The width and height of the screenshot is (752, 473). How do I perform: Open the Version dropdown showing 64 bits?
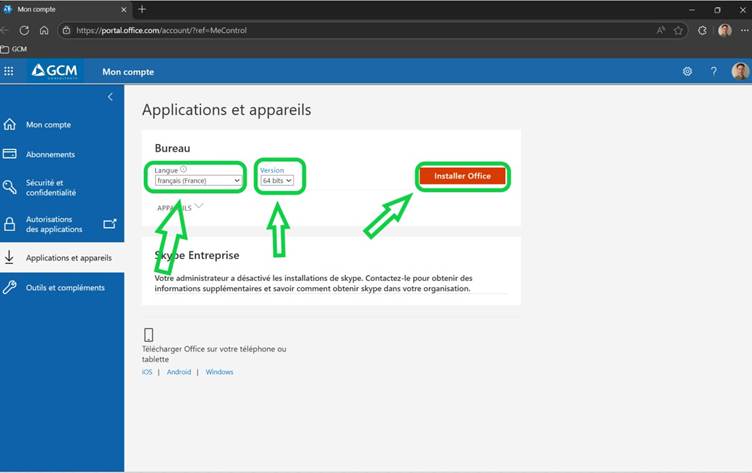click(277, 181)
